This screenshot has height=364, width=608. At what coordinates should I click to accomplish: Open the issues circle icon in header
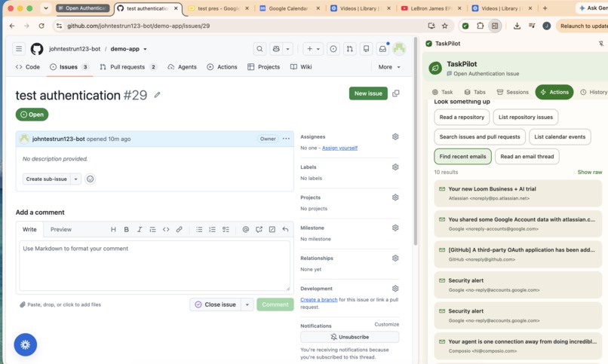coord(333,49)
